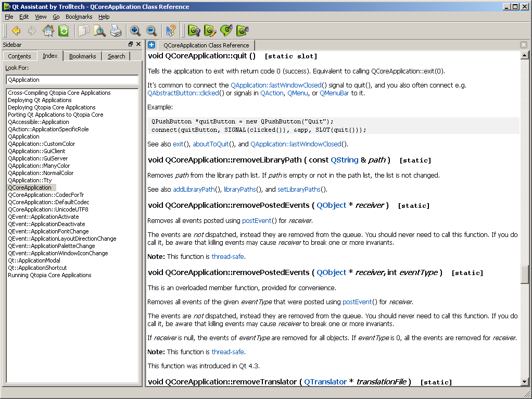This screenshot has height=399, width=532.
Task: Open the QTranslator link
Action: [325, 382]
